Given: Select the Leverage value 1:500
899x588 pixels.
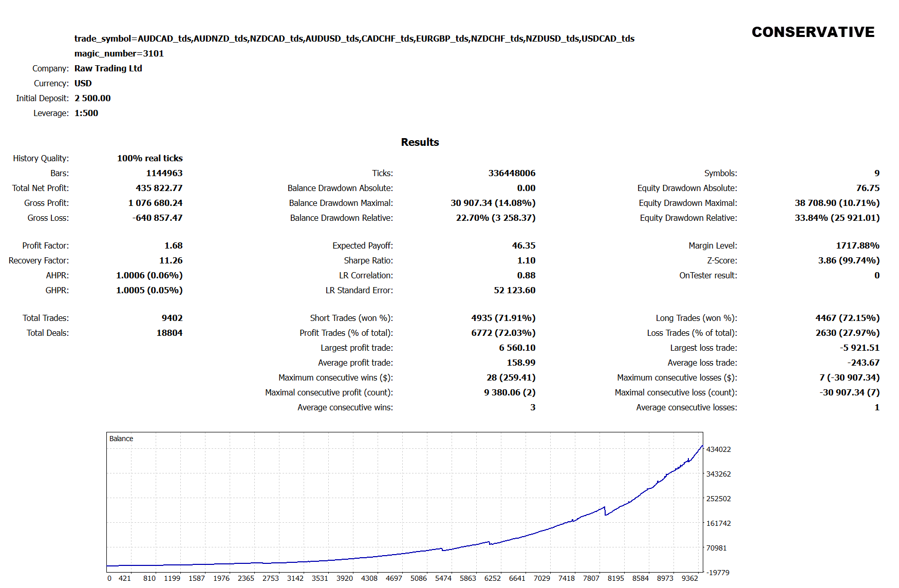Looking at the screenshot, I should tap(86, 113).
